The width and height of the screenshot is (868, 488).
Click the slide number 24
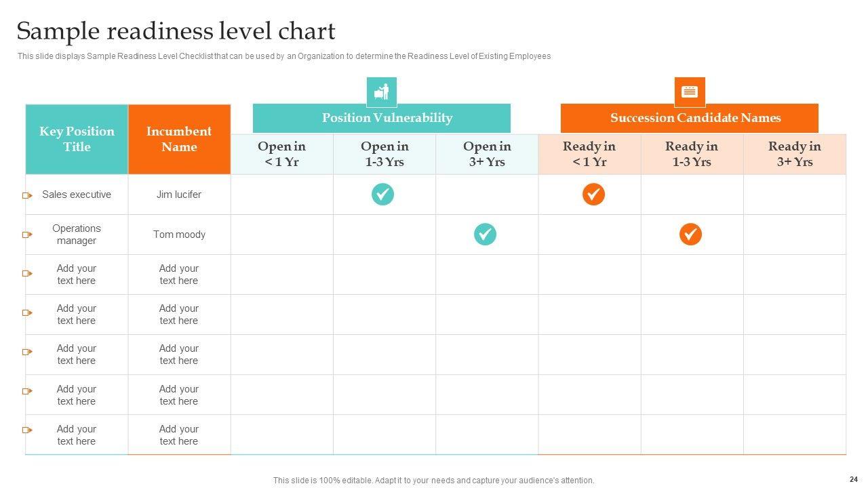pyautogui.click(x=853, y=480)
